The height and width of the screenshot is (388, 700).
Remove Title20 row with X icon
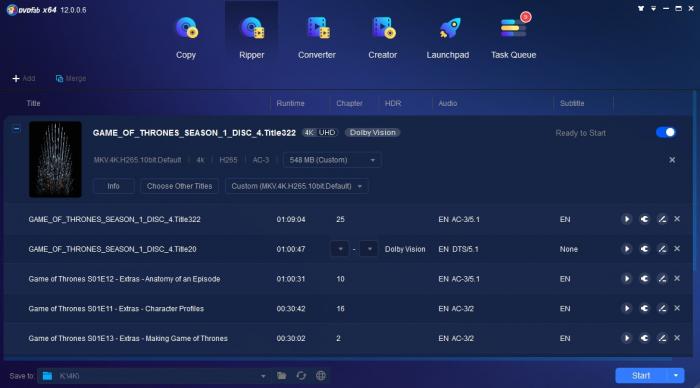[677, 249]
